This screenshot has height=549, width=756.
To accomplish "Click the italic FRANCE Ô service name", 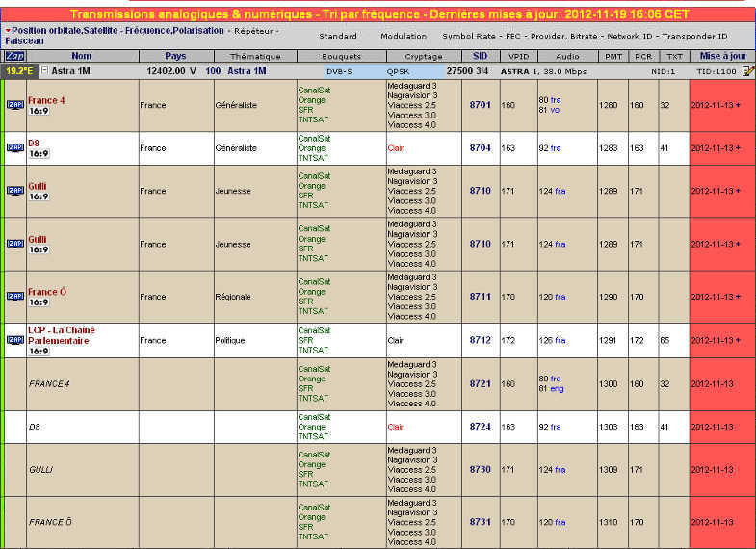I will [50, 522].
